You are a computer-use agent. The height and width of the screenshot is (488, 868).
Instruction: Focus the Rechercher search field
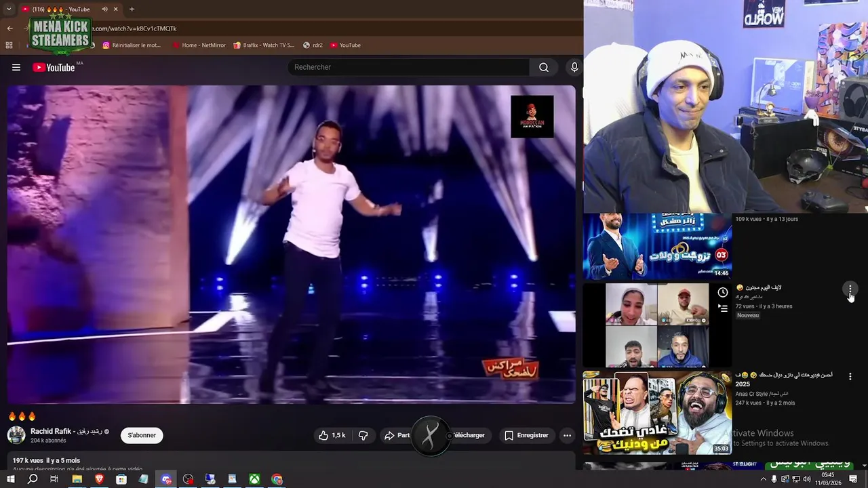pyautogui.click(x=409, y=67)
